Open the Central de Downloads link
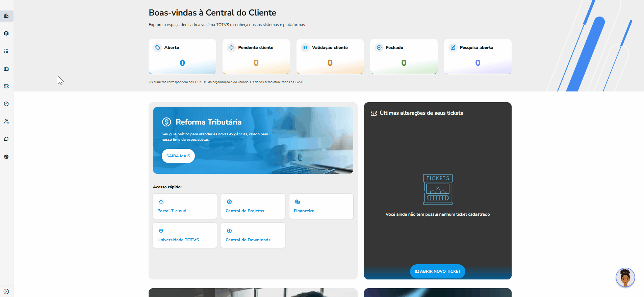Image resolution: width=644 pixels, height=297 pixels. [248, 240]
